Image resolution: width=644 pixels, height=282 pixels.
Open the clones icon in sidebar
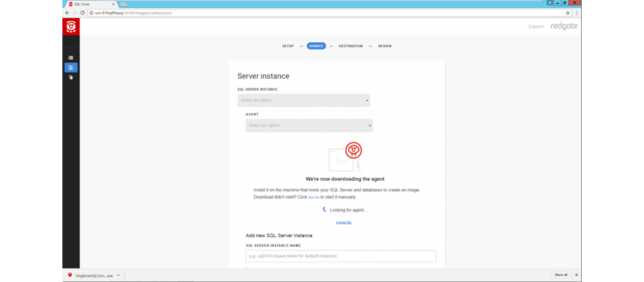(71, 77)
